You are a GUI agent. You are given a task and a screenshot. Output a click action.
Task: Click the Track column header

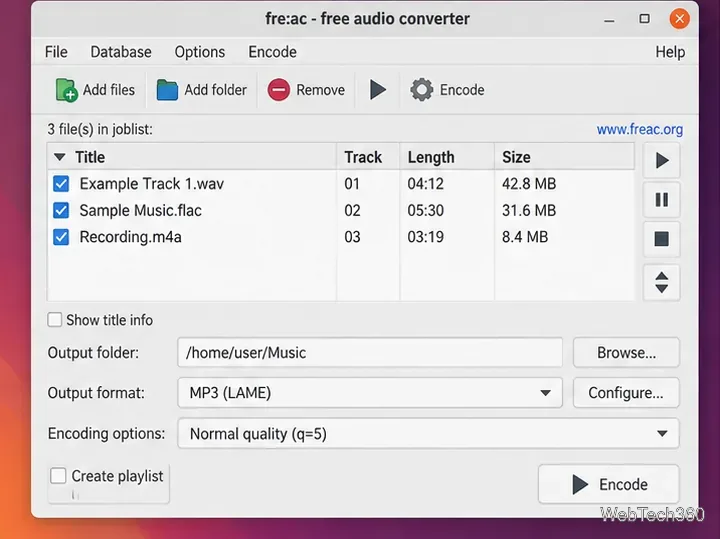[x=368, y=157]
